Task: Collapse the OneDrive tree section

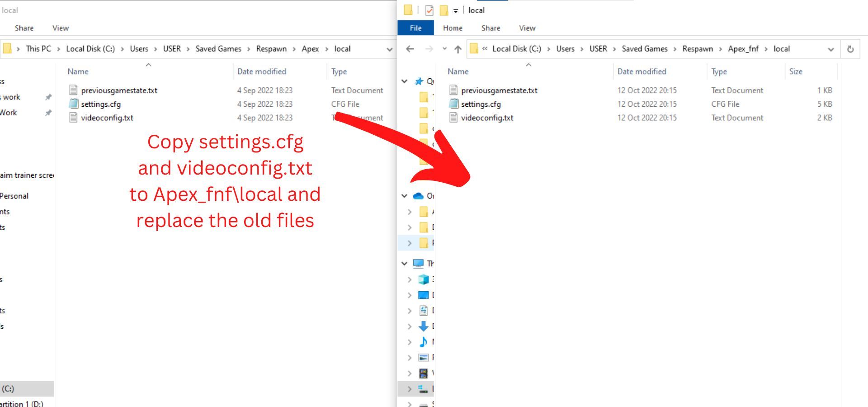Action: (404, 196)
